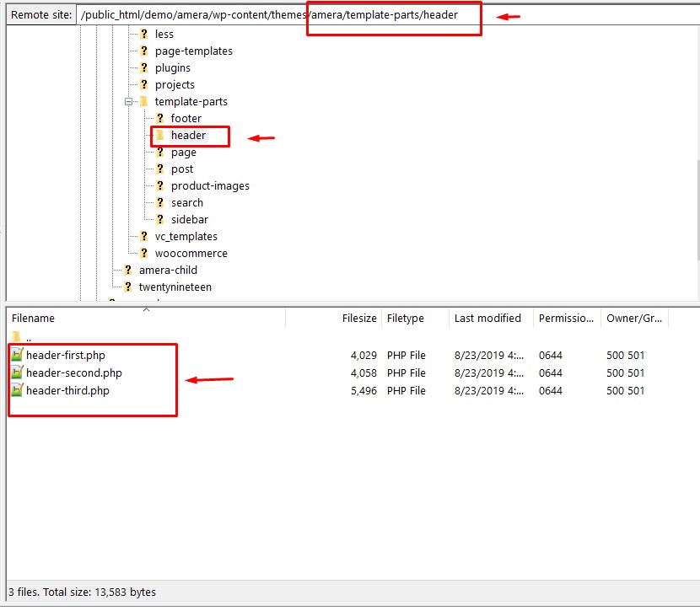The image size is (700, 611).
Task: Select the header-third.php file icon
Action: pyautogui.click(x=18, y=390)
